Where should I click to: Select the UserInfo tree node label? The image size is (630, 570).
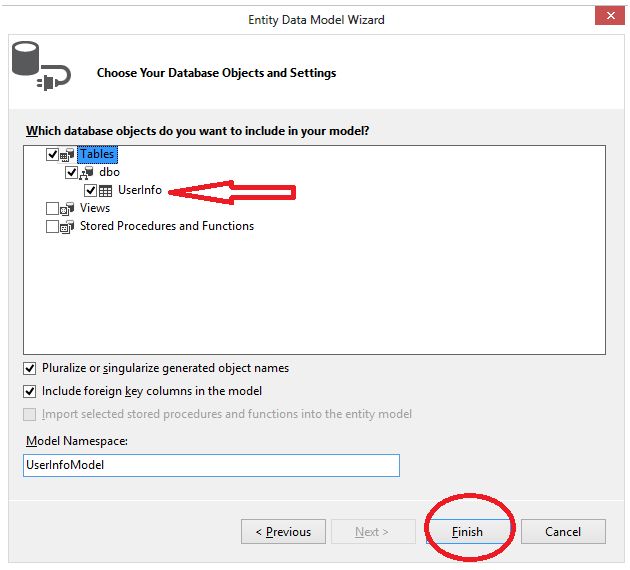click(x=140, y=190)
